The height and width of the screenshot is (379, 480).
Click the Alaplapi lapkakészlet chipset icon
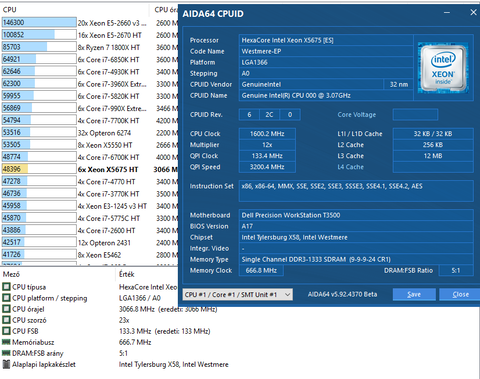(6, 364)
